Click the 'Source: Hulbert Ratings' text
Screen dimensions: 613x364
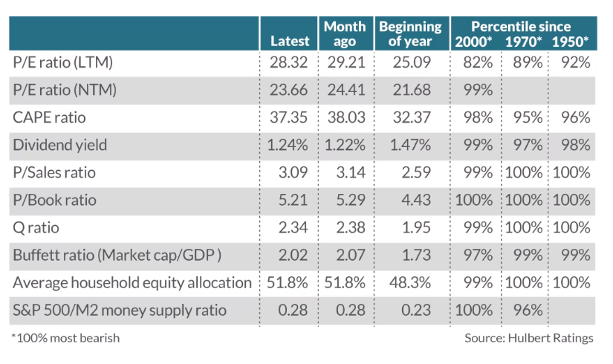coord(528,338)
